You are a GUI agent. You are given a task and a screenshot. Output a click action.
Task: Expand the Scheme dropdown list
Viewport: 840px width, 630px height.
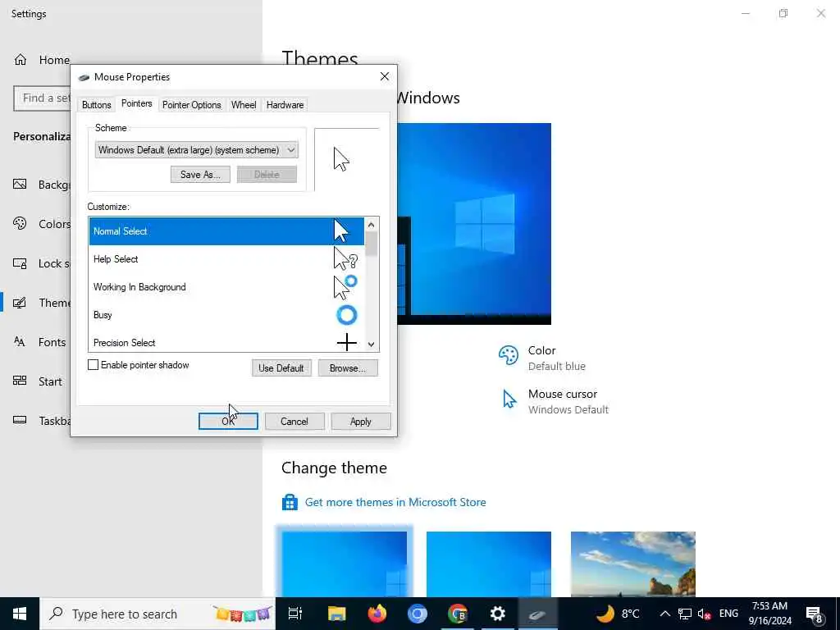point(197,150)
